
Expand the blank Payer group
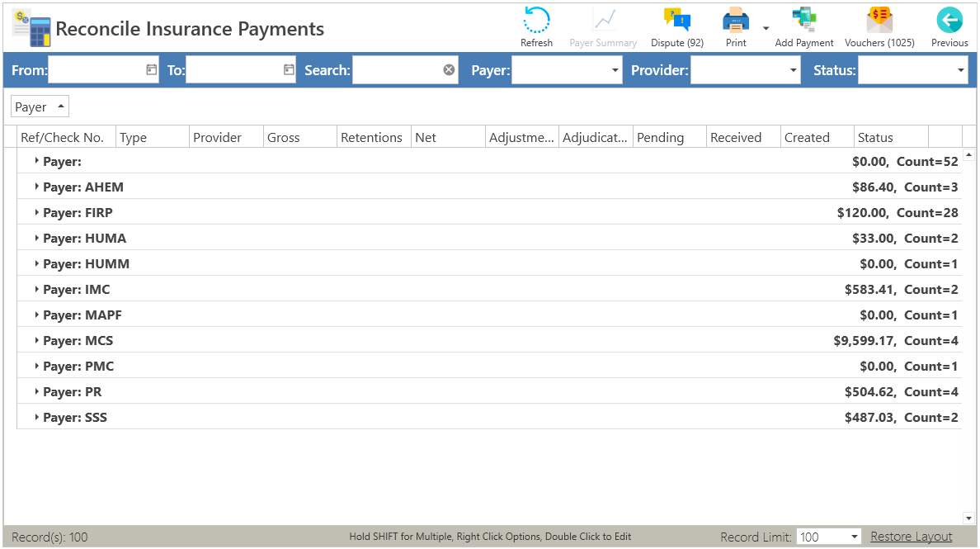[x=36, y=161]
